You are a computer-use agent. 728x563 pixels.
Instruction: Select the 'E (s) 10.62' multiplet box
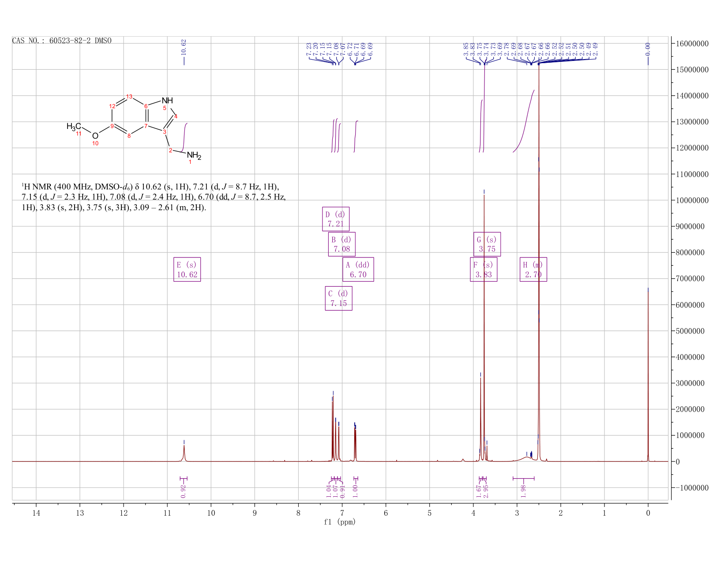coord(187,269)
